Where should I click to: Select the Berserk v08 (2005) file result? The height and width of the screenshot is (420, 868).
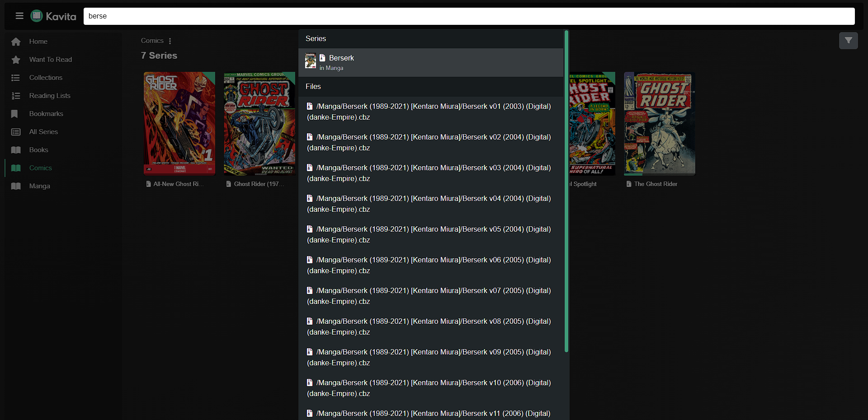431,327
